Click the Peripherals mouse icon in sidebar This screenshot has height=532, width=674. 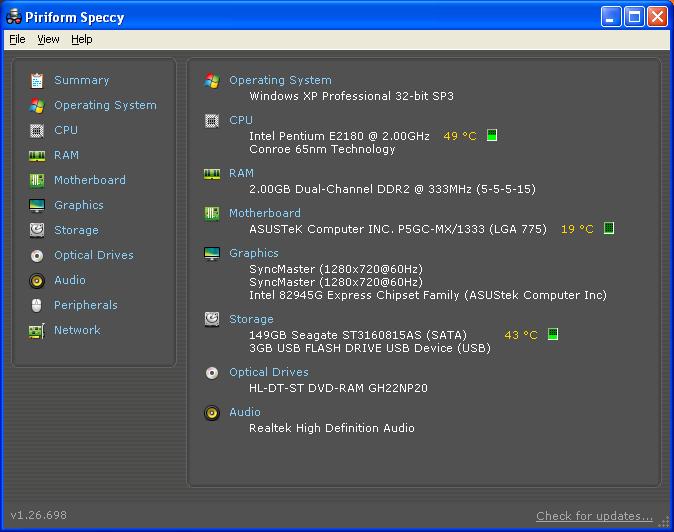click(x=37, y=306)
